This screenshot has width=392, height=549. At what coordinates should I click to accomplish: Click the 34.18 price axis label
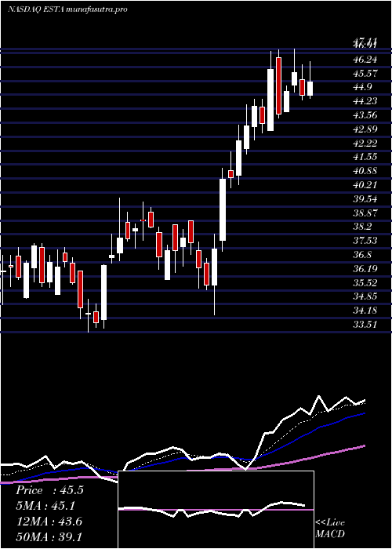(365, 311)
